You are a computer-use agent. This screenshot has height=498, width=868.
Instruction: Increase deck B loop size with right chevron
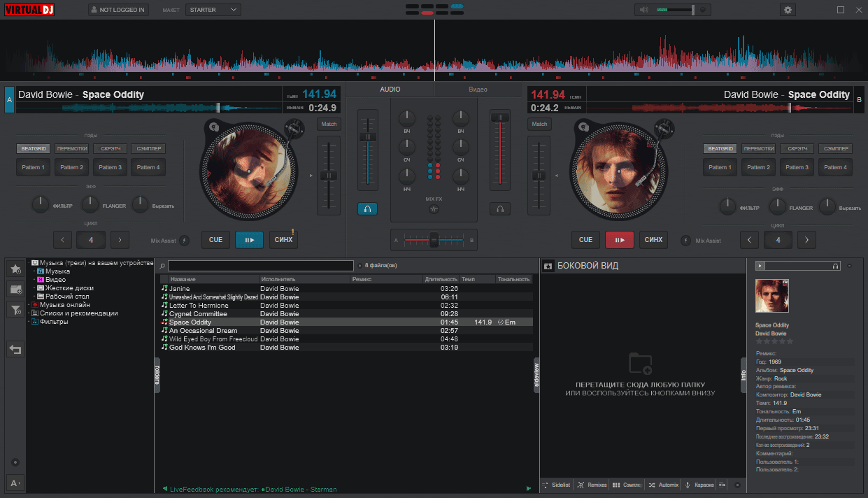[x=806, y=240]
